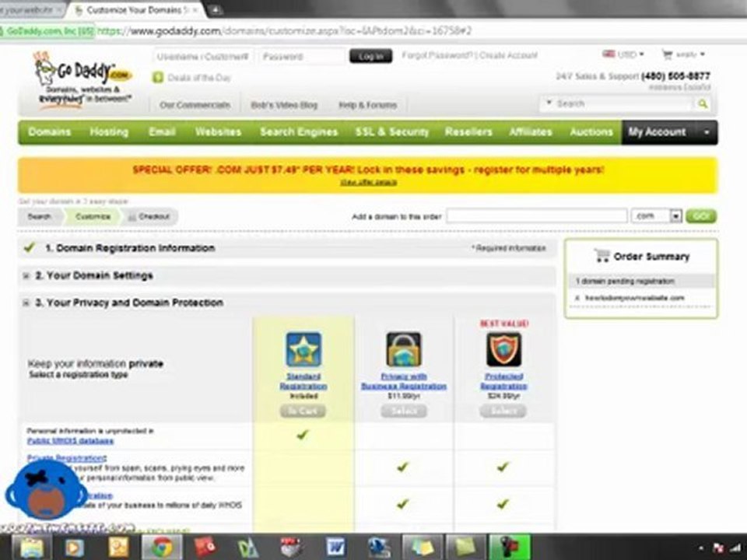Open the My Account dropdown arrow

[707, 132]
